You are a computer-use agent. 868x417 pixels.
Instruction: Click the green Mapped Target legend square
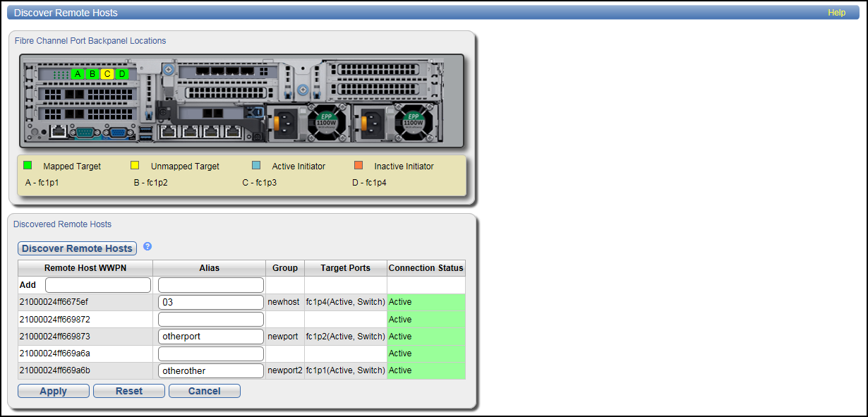[x=28, y=166]
